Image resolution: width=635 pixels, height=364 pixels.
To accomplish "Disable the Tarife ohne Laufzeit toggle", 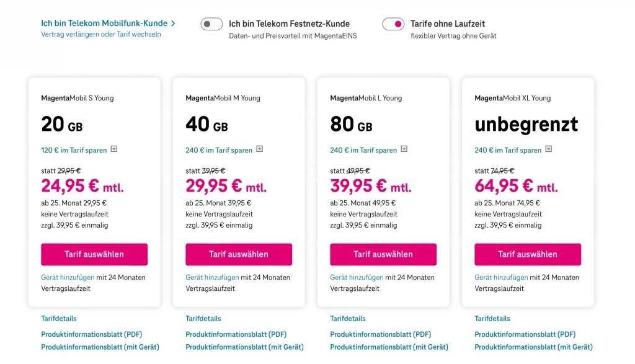I will coord(393,24).
